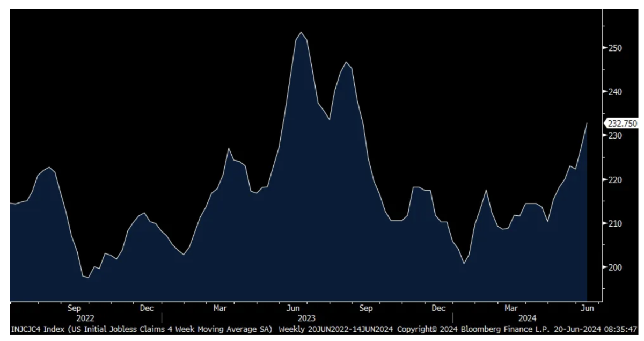Click the Dec label above 2022
Image resolution: width=644 pixels, height=341 pixels.
pos(147,309)
